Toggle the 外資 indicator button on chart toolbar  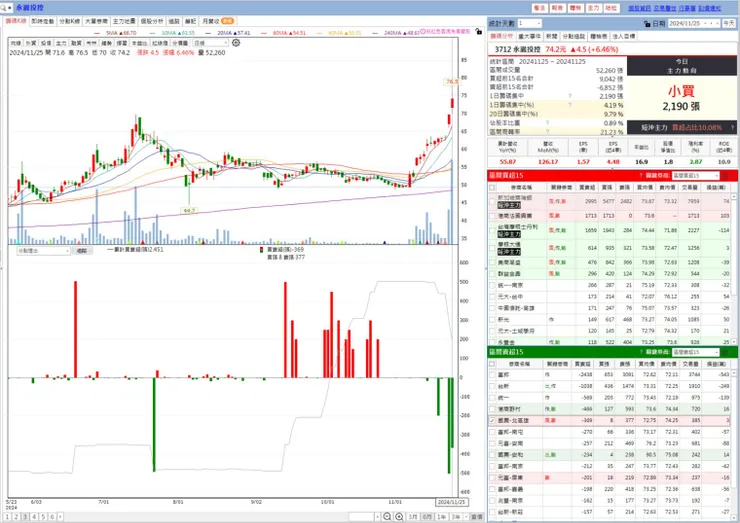tap(31, 43)
